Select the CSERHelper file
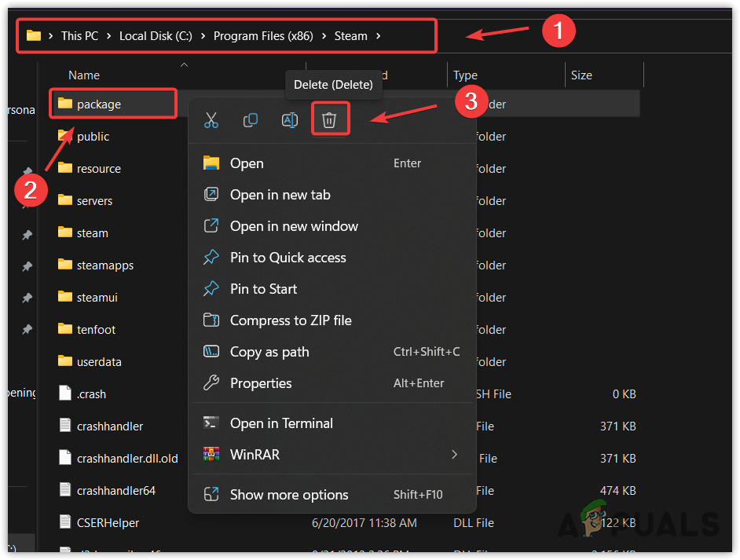This screenshot has width=740, height=560. [x=108, y=523]
